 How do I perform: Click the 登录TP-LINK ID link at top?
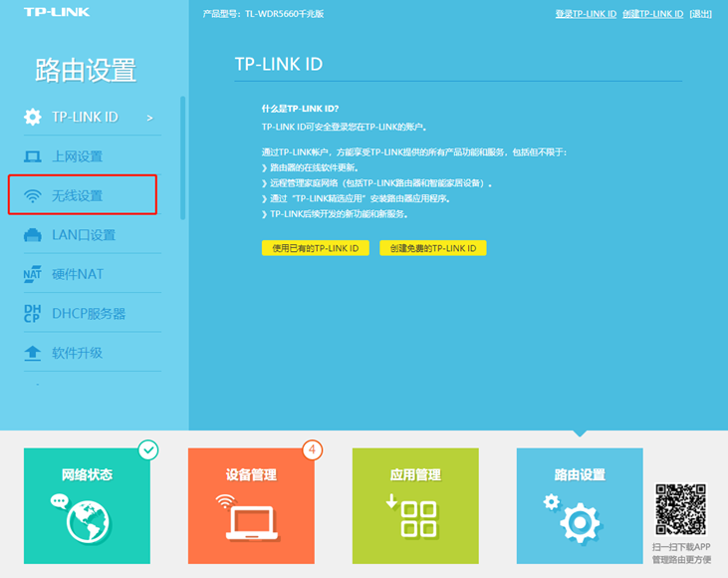[585, 14]
